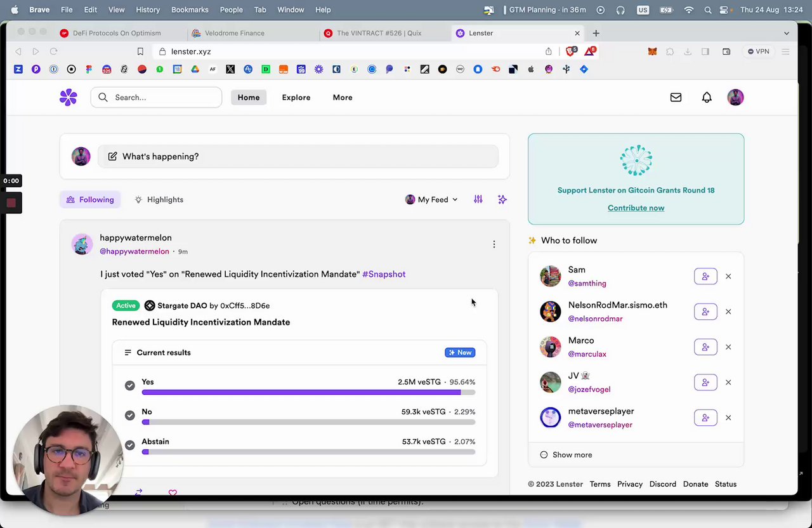812x528 pixels.
Task: Follow Sam with the add-user button
Action: [x=705, y=276]
